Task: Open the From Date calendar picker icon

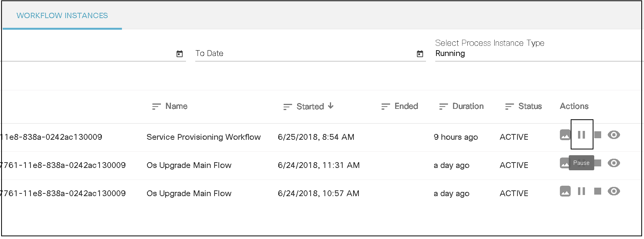Action: pyautogui.click(x=179, y=54)
